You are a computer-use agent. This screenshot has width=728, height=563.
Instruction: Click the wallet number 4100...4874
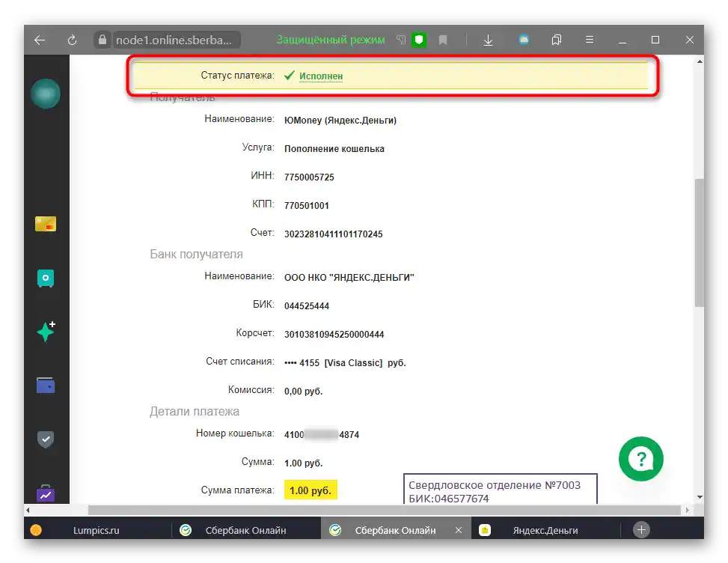point(322,435)
